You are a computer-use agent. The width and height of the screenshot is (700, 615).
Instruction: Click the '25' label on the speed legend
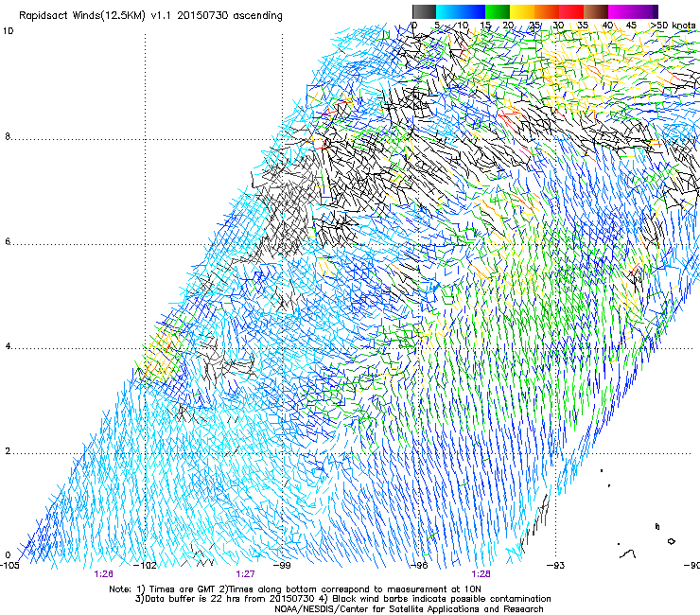point(534,26)
